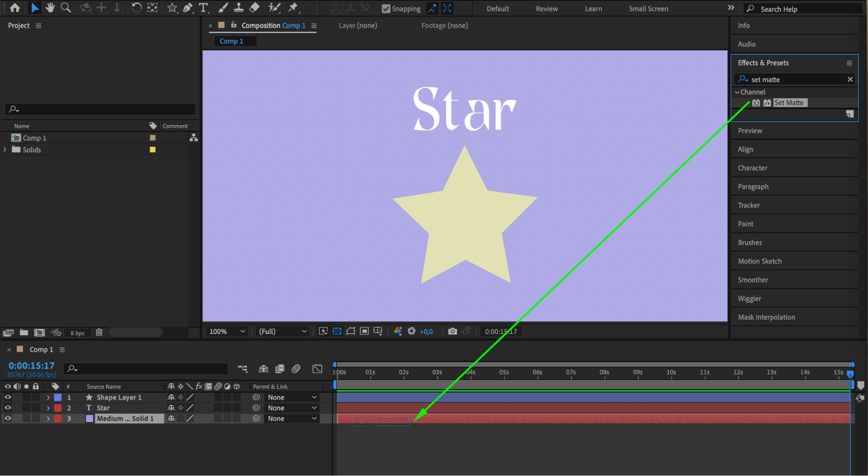Select the Zoom tool
The image size is (868, 476).
pyautogui.click(x=66, y=7)
